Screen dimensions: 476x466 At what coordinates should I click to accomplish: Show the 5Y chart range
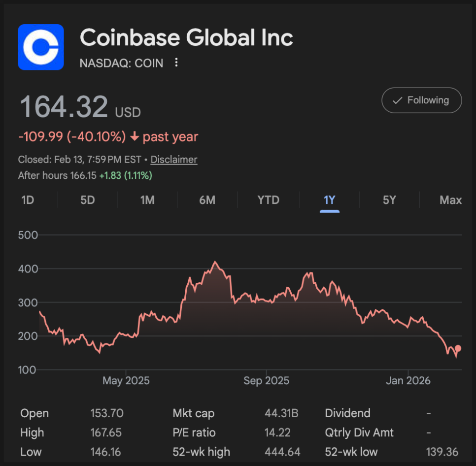(389, 200)
